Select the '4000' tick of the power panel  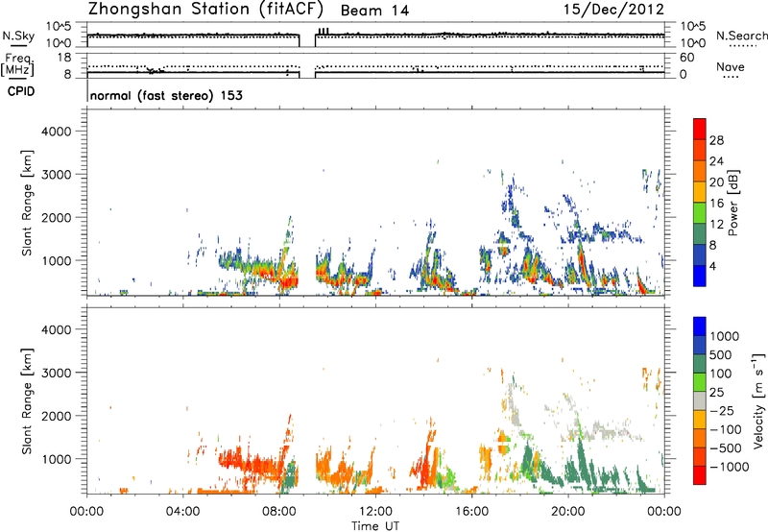[x=56, y=132]
